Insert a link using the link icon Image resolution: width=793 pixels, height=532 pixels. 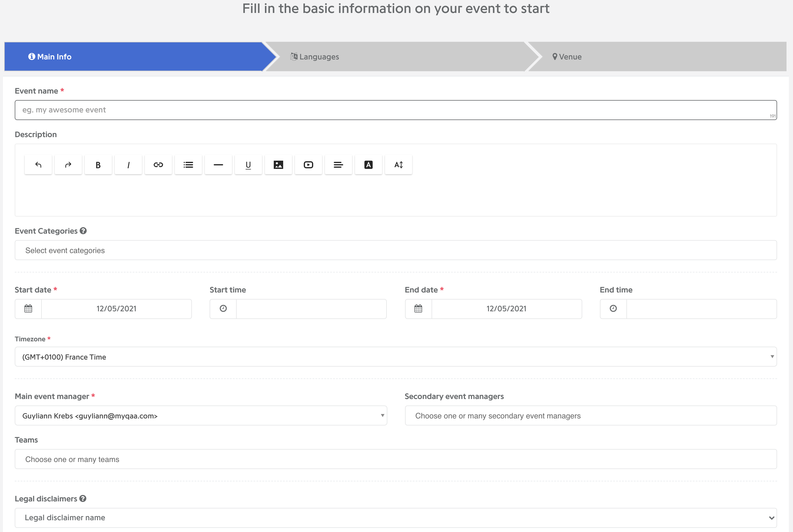158,165
